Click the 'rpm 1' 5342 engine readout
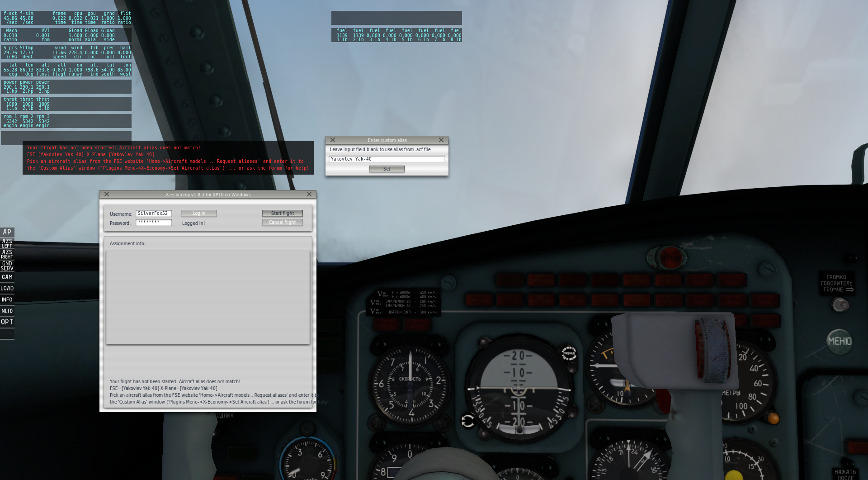The width and height of the screenshot is (868, 480). (10, 121)
